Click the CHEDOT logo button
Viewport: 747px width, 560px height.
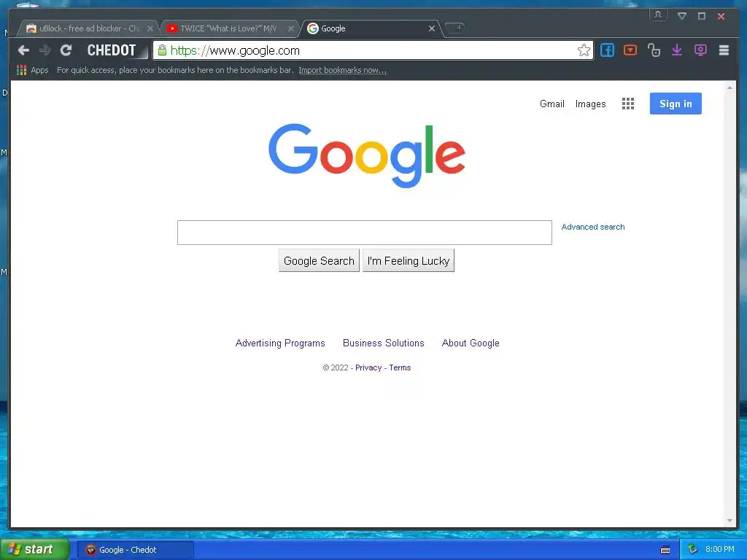112,50
